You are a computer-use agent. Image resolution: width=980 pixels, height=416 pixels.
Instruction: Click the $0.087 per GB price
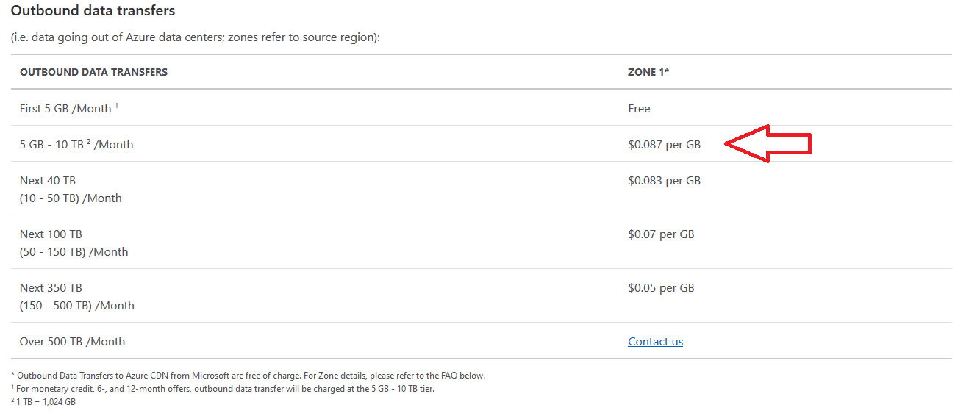pos(664,144)
